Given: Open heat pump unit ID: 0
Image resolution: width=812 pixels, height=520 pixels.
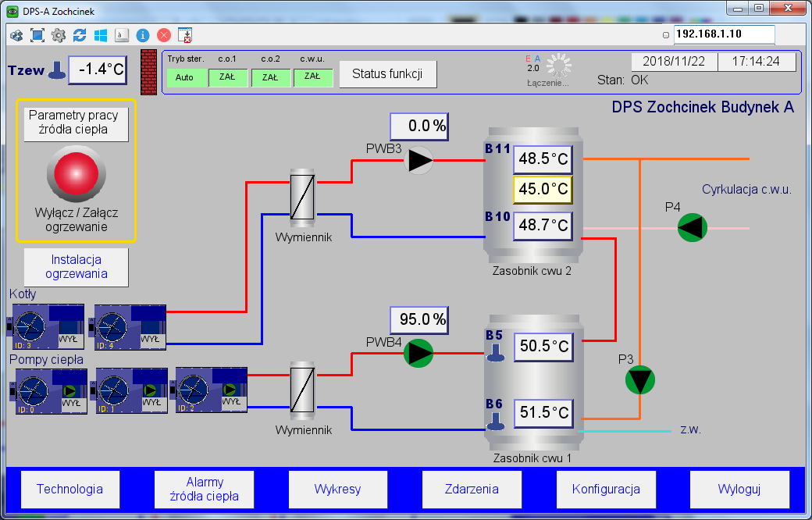Looking at the screenshot, I should [x=48, y=391].
